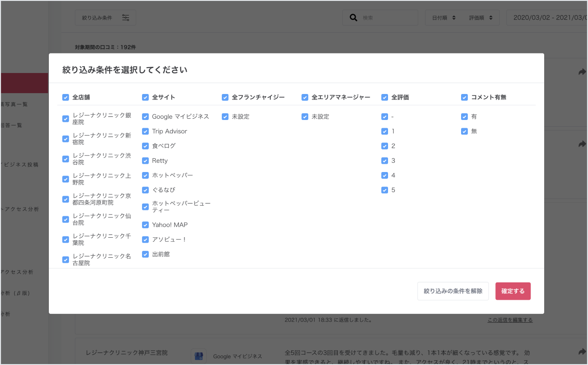Uncheck Trip Advisor site

coord(145,131)
